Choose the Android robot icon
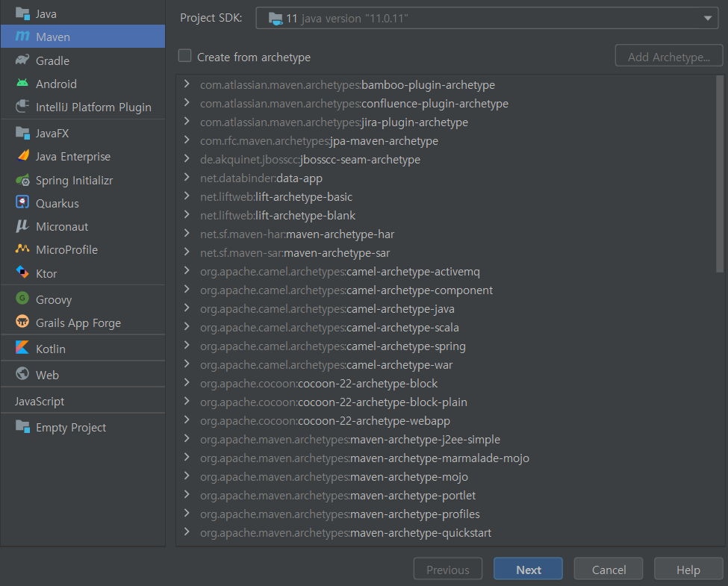The width and height of the screenshot is (728, 586). 22,83
